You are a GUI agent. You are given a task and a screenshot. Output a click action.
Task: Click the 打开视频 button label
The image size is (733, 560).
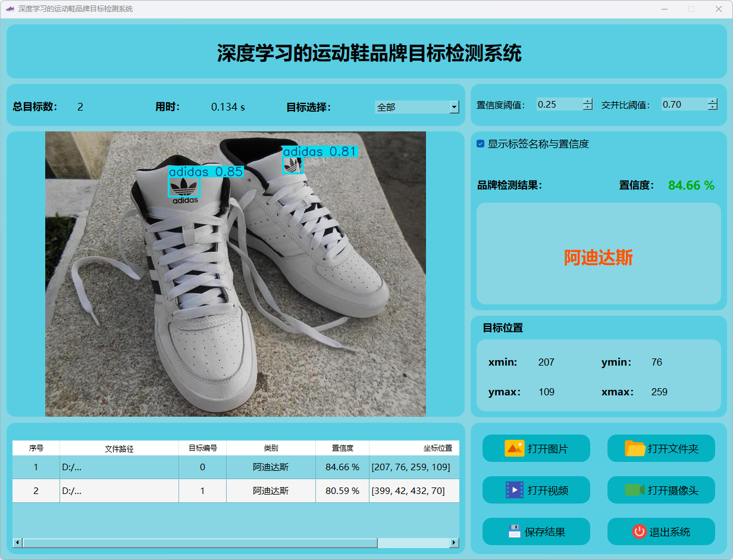[x=548, y=490]
